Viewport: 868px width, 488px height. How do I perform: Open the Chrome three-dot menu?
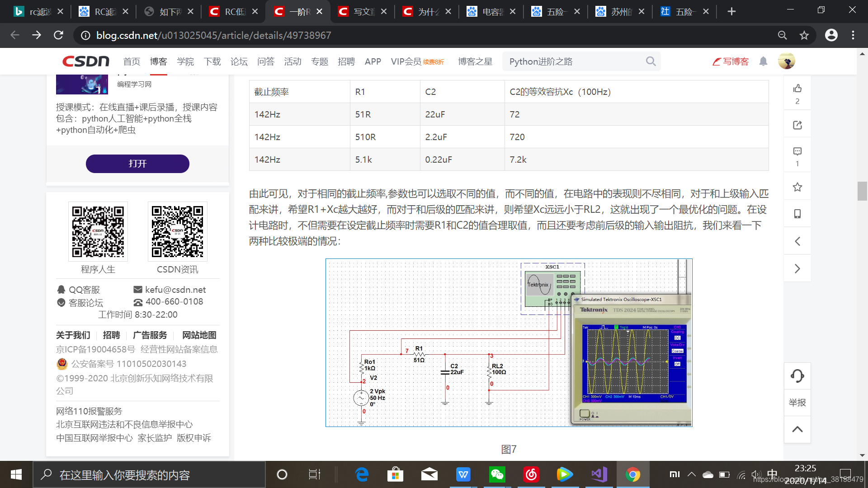click(853, 35)
